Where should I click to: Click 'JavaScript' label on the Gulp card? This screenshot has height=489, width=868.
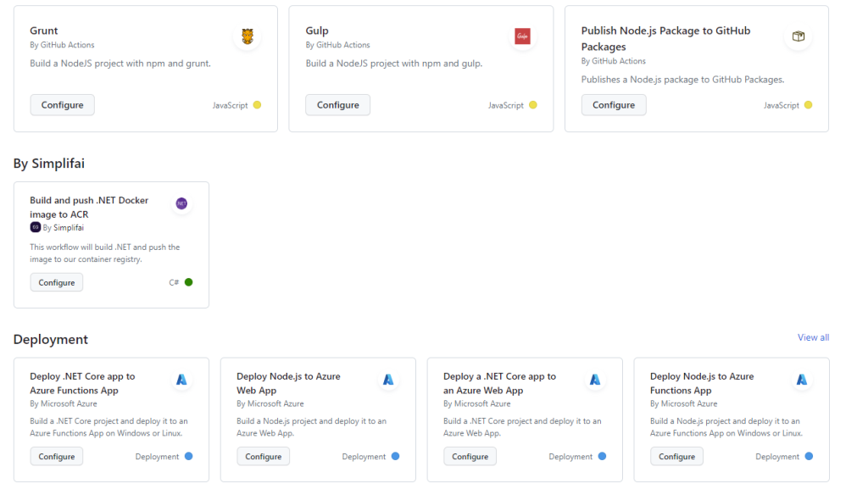(x=506, y=105)
